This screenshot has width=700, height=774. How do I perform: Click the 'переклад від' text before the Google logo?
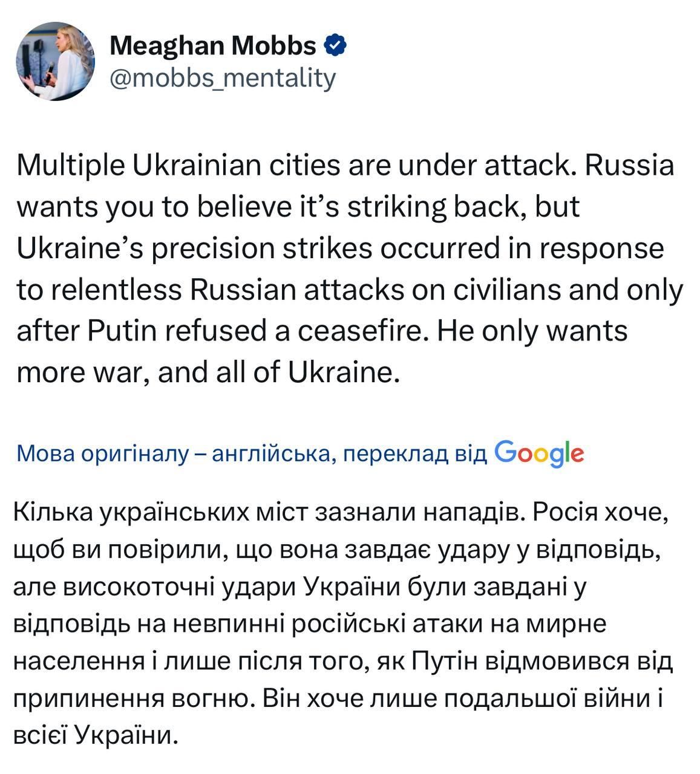point(417,455)
